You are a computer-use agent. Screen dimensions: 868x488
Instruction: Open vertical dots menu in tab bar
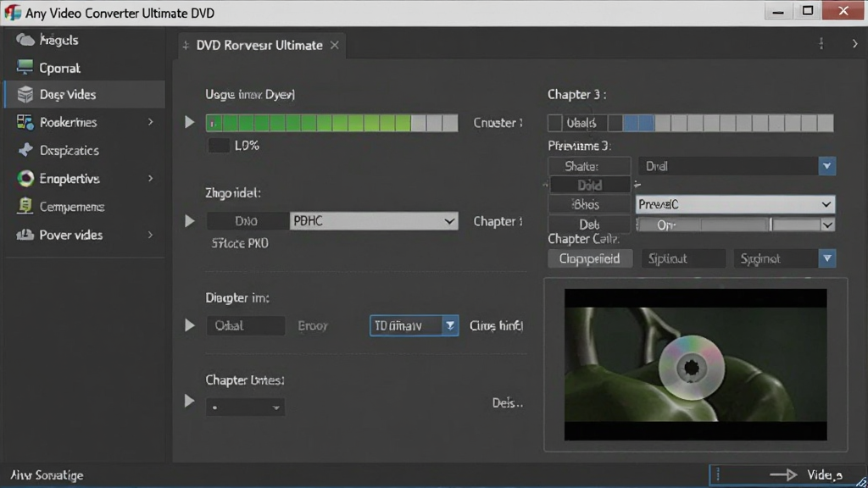pyautogui.click(x=821, y=44)
